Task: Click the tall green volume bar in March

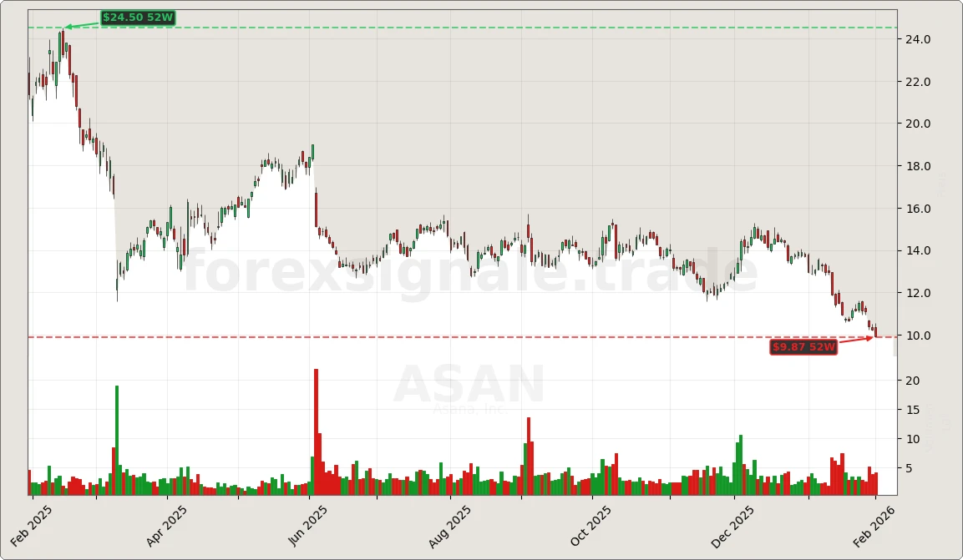Action: [x=117, y=434]
